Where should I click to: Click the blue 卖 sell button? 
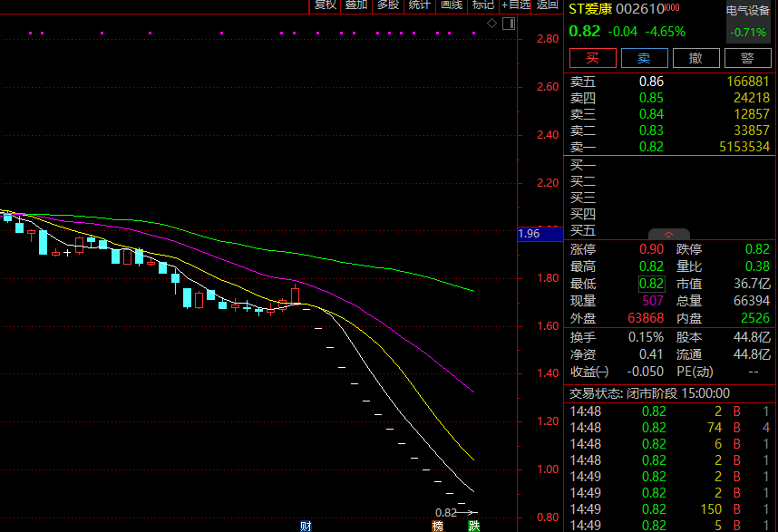point(644,58)
